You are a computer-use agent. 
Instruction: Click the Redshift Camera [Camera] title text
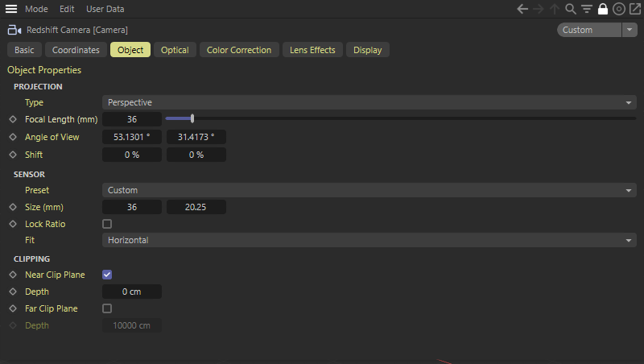77,30
